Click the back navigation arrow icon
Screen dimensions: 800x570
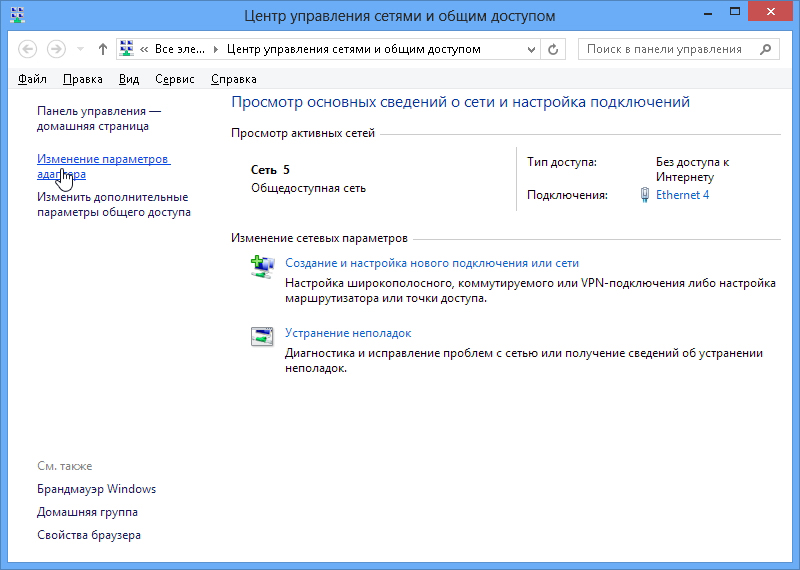click(28, 49)
